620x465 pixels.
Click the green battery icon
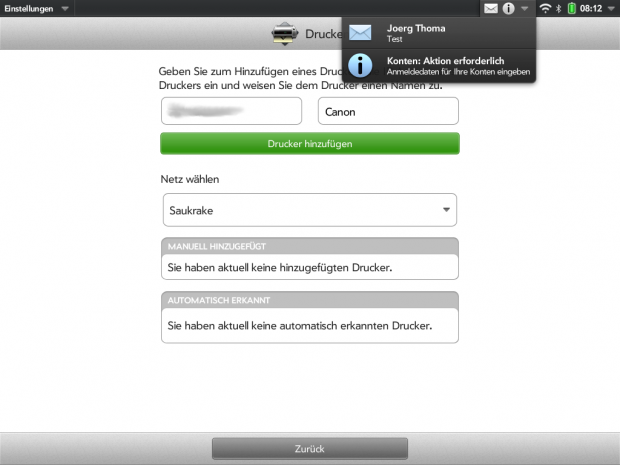pos(571,8)
